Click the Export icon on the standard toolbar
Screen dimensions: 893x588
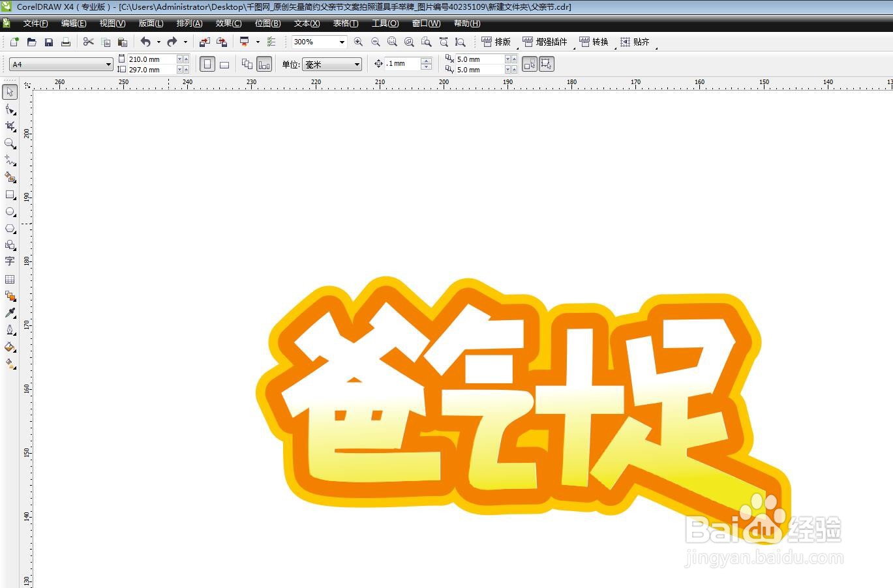click(221, 42)
